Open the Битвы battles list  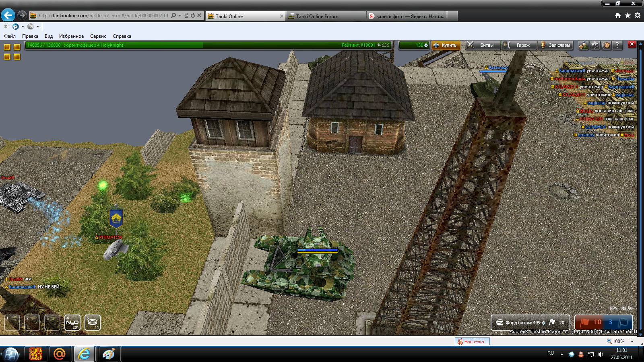[483, 45]
